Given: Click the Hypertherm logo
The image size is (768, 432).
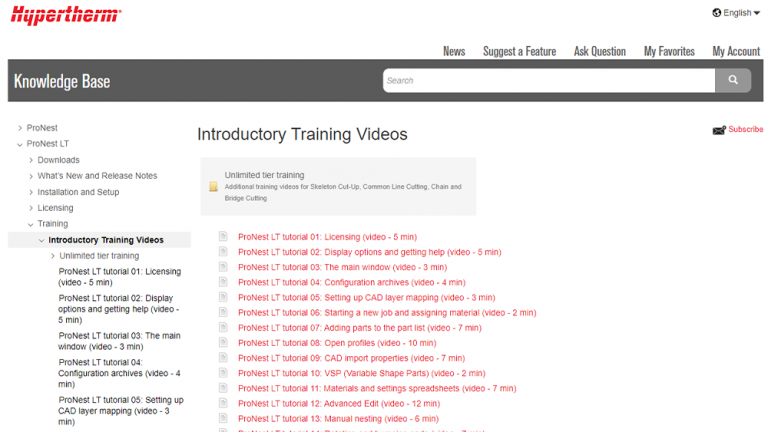Looking at the screenshot, I should point(65,15).
